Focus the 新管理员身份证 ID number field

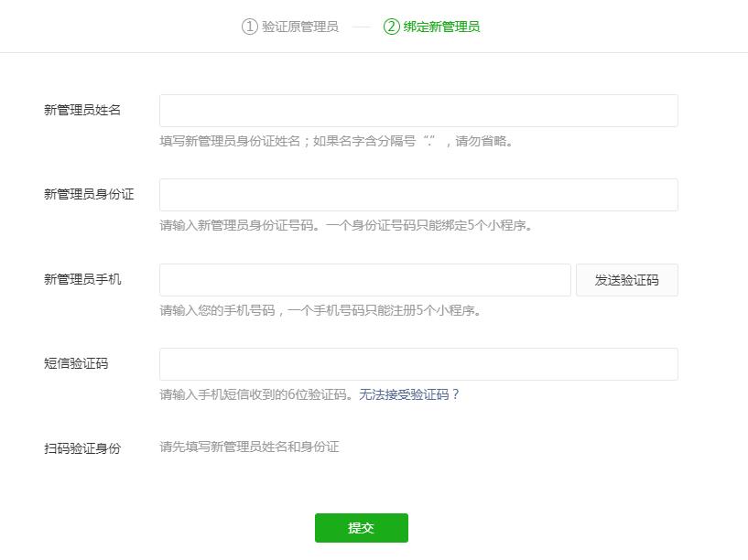[418, 195]
